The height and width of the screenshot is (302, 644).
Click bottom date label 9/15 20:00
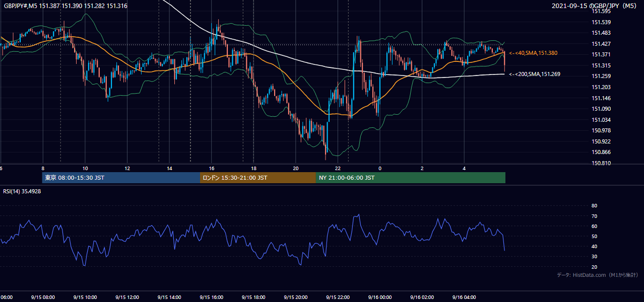pyautogui.click(x=295, y=297)
